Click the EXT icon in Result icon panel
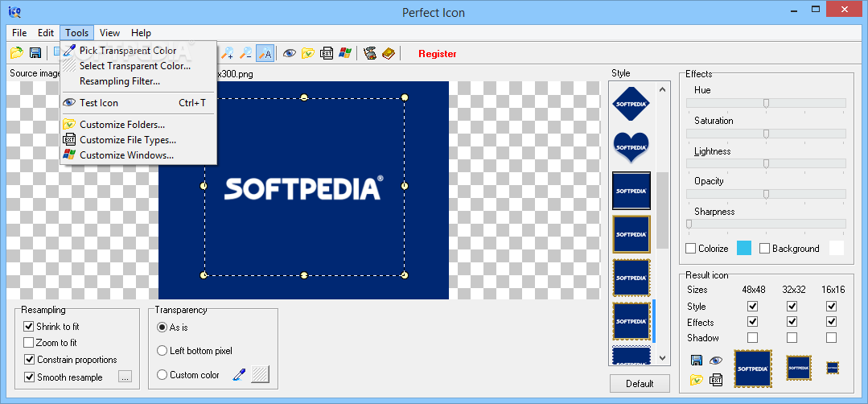 (716, 380)
